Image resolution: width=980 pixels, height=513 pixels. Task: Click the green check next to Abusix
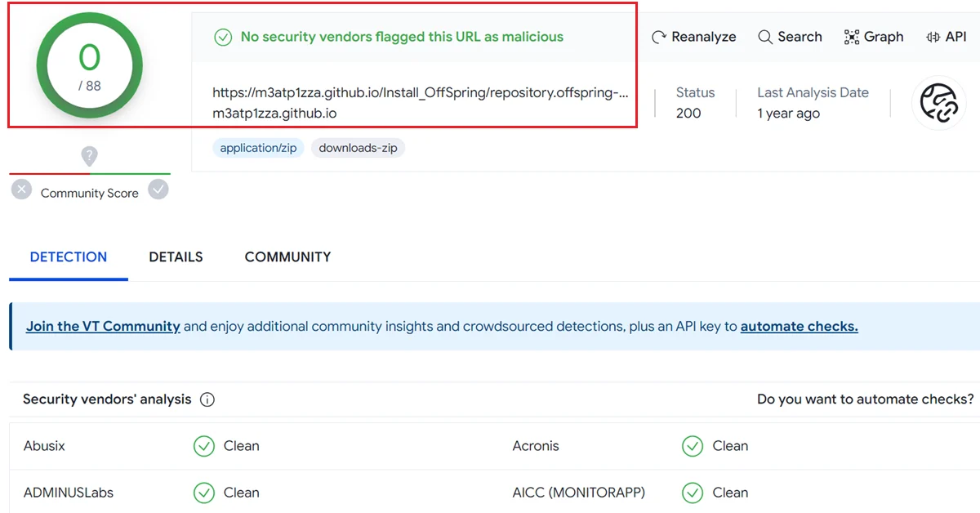pyautogui.click(x=203, y=446)
